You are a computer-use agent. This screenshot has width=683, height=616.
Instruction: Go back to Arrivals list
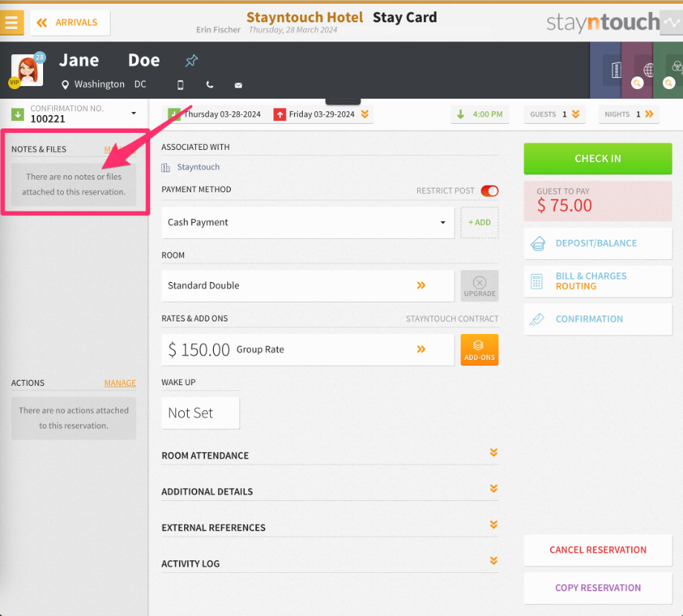tap(70, 23)
